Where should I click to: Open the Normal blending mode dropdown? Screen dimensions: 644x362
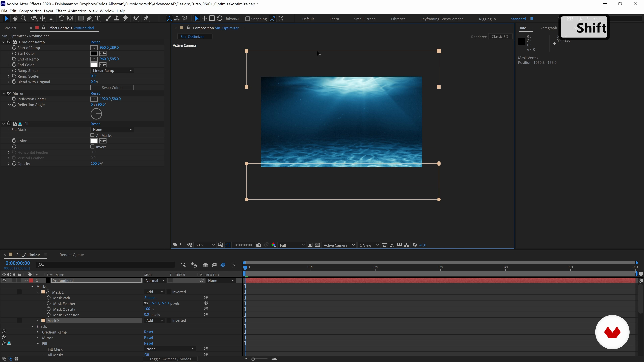[155, 281]
